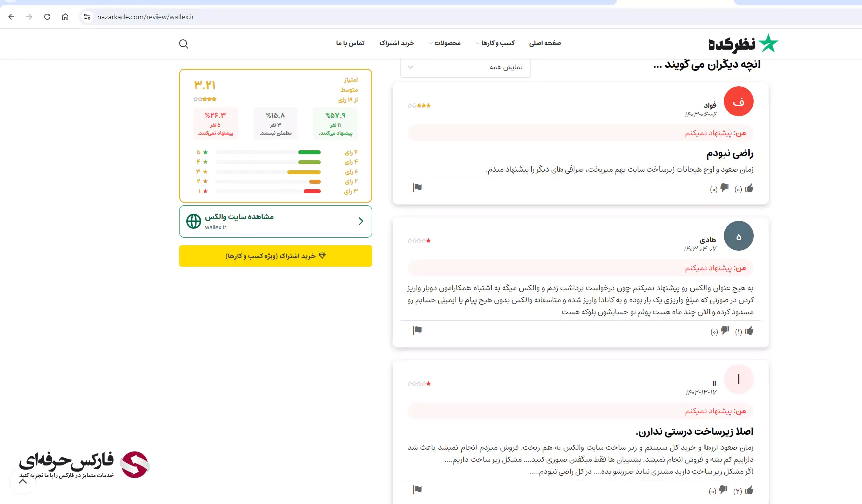
Task: Like the اصلا زیرساخت درستی ندارن review
Action: coord(749,490)
